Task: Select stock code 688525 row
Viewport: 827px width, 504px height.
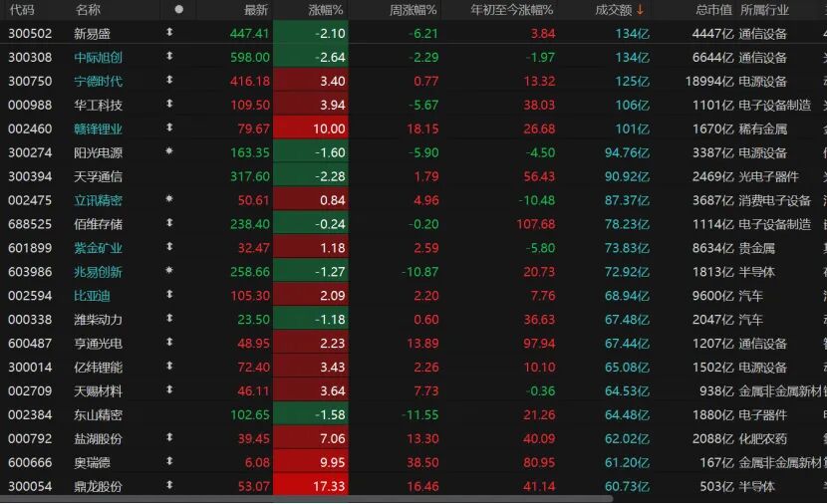Action: tap(23, 224)
